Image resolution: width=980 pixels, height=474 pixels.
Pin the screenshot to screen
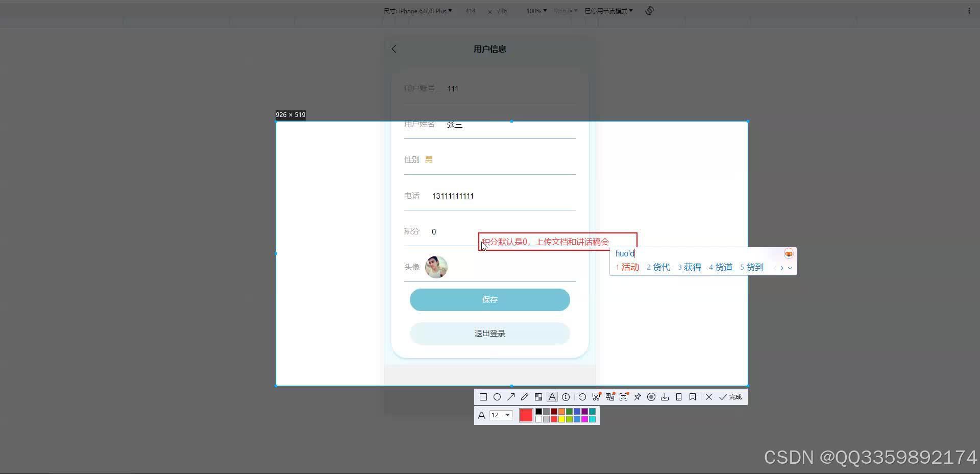pos(638,397)
